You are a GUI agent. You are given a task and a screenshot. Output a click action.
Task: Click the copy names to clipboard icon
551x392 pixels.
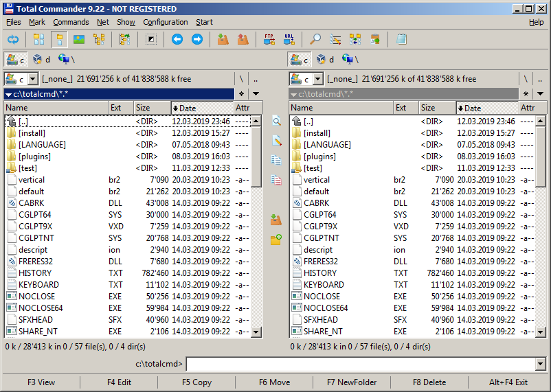375,39
